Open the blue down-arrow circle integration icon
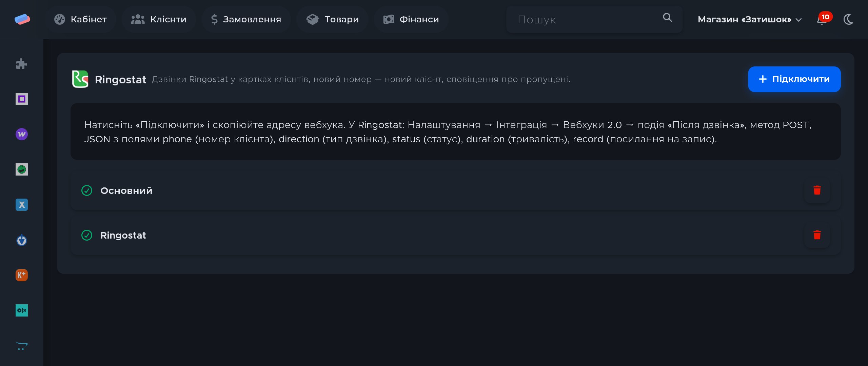Screen dimensions: 868x366 (x=21, y=240)
